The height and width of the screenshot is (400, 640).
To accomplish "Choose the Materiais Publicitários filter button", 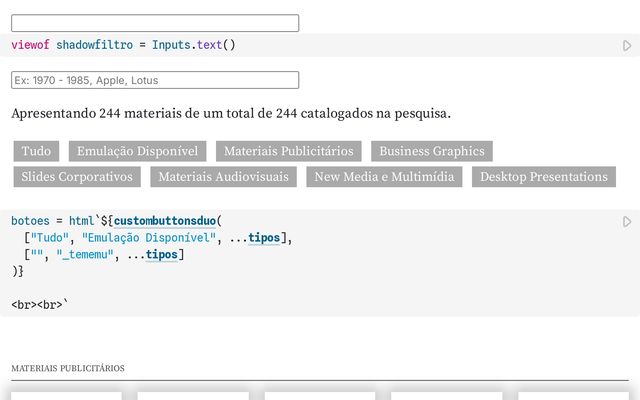I will click(288, 151).
